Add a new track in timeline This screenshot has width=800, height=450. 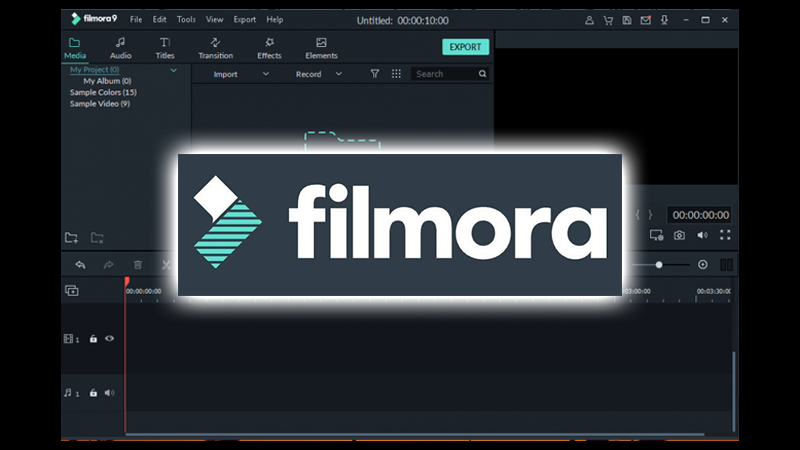72,290
